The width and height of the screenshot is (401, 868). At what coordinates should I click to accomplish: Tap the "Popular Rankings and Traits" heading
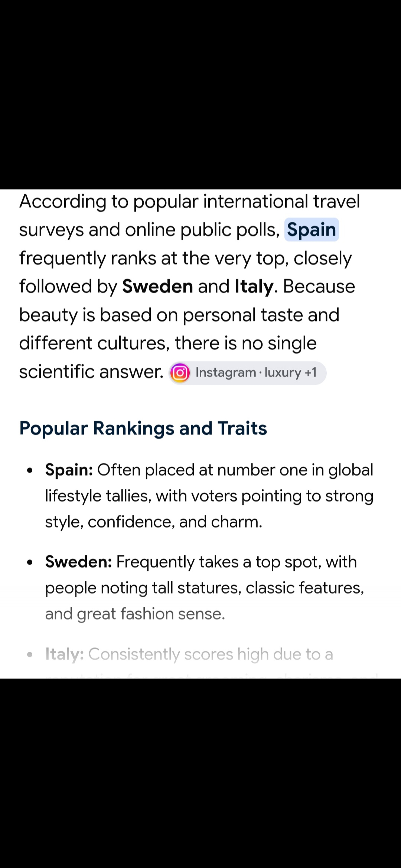click(143, 428)
